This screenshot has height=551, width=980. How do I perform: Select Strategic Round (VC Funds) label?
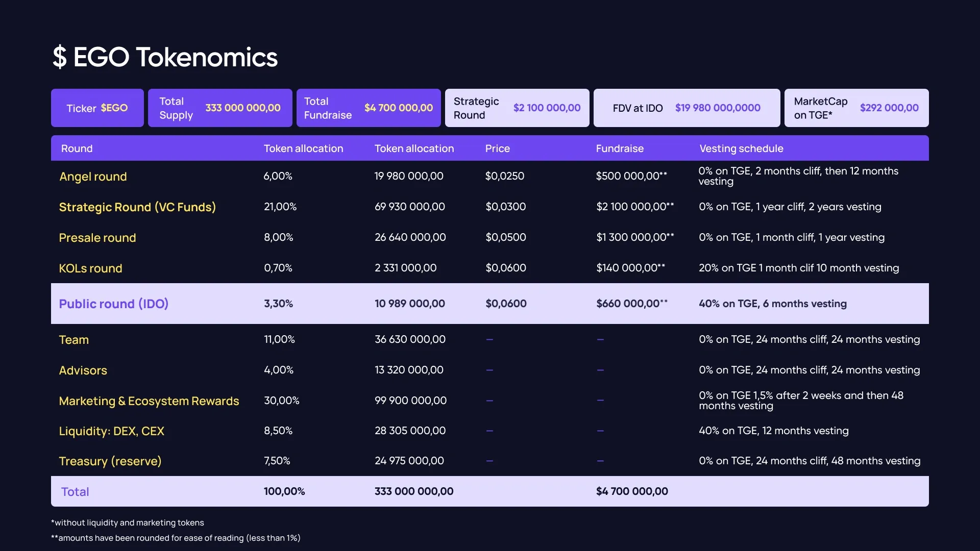tap(137, 207)
